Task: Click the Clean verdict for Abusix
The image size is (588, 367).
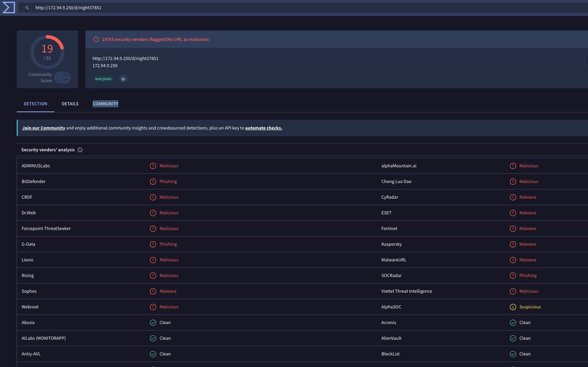Action: pyautogui.click(x=165, y=322)
